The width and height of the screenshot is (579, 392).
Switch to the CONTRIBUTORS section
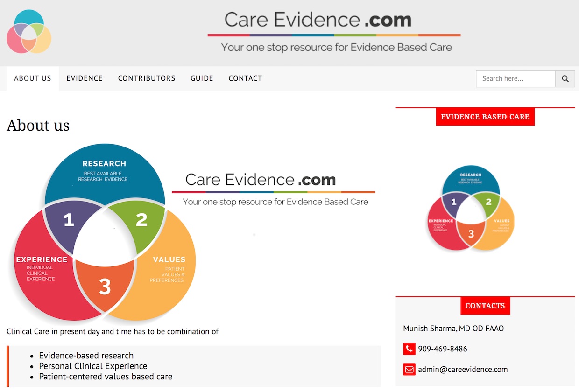[x=147, y=78]
